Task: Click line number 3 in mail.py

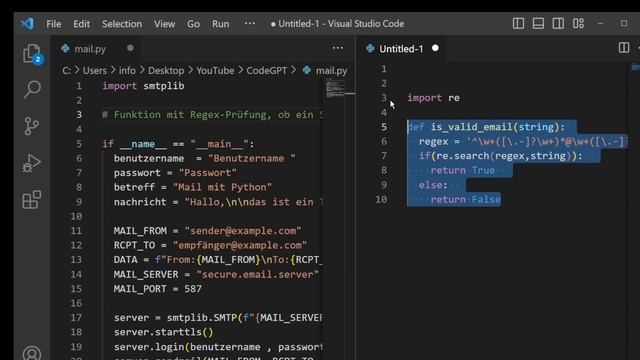Action: tap(79, 115)
